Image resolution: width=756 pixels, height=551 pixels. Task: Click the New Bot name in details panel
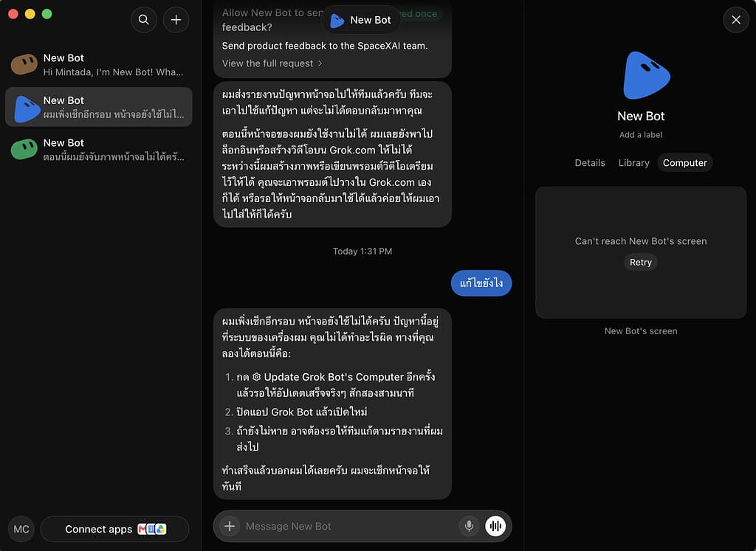tap(641, 116)
